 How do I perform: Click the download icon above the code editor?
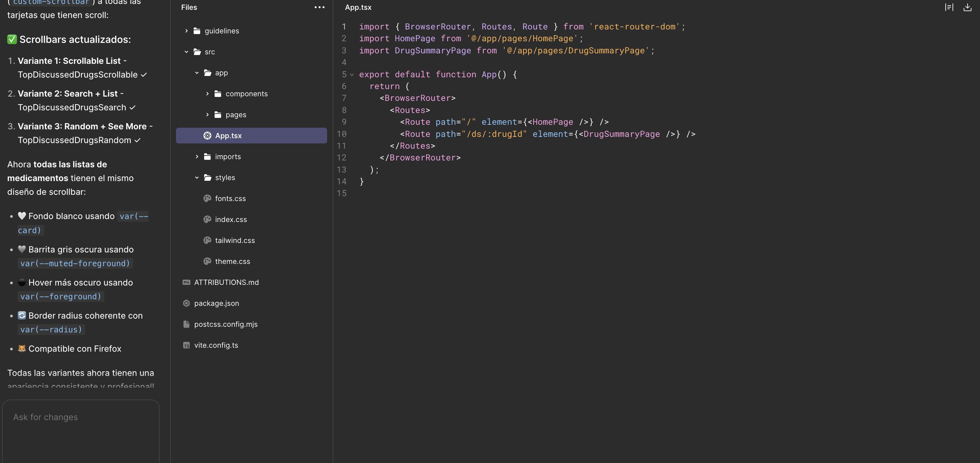(967, 8)
